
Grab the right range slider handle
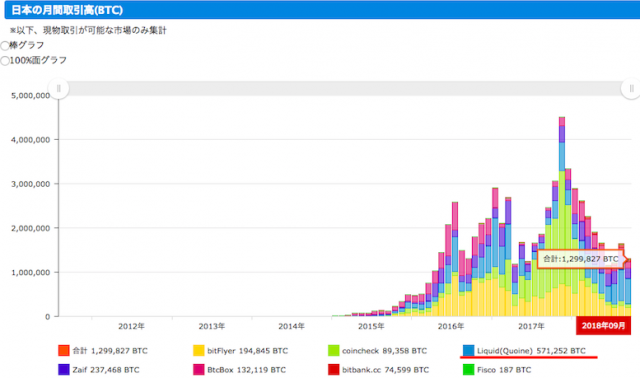point(631,89)
